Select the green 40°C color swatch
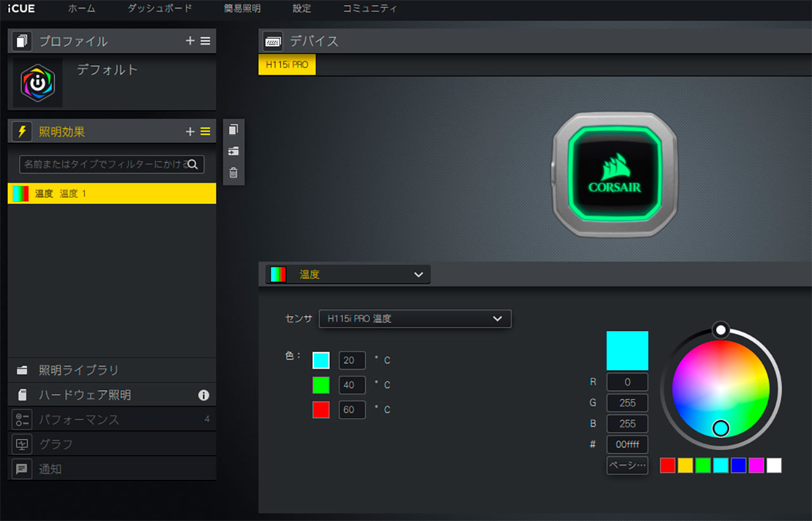This screenshot has height=521, width=812. pyautogui.click(x=321, y=385)
